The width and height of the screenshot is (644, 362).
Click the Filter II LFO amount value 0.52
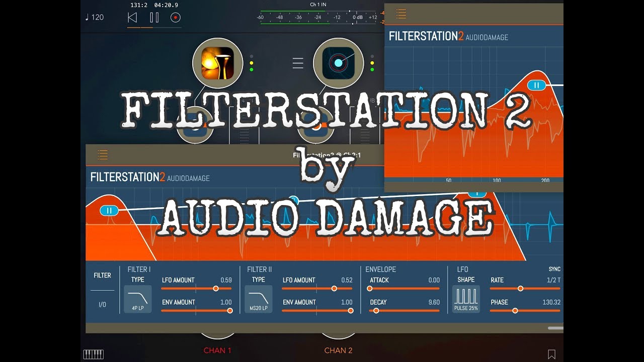point(347,280)
